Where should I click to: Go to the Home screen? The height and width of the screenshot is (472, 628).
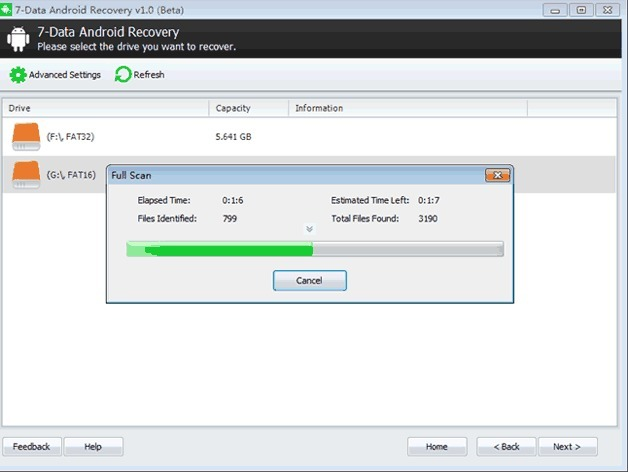click(437, 446)
